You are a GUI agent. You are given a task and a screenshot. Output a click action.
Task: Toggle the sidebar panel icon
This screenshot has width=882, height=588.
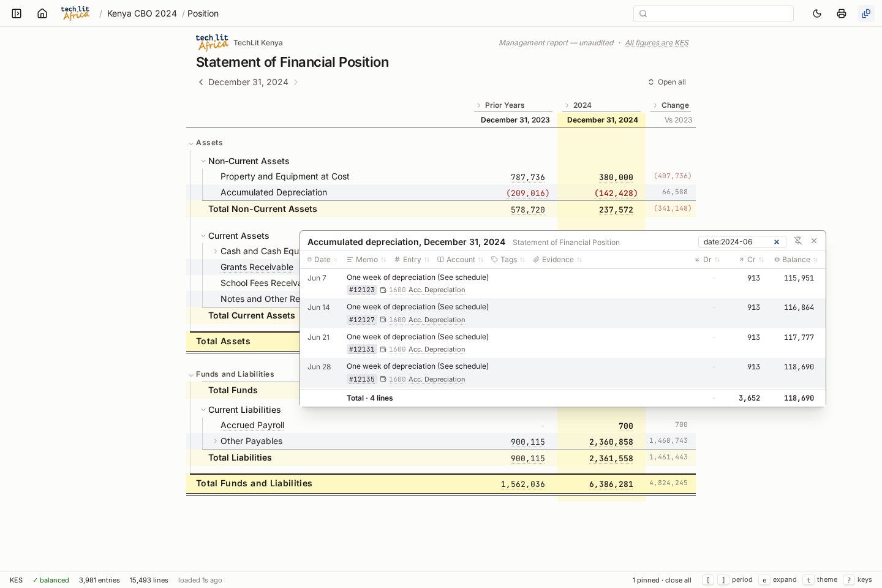(x=17, y=13)
